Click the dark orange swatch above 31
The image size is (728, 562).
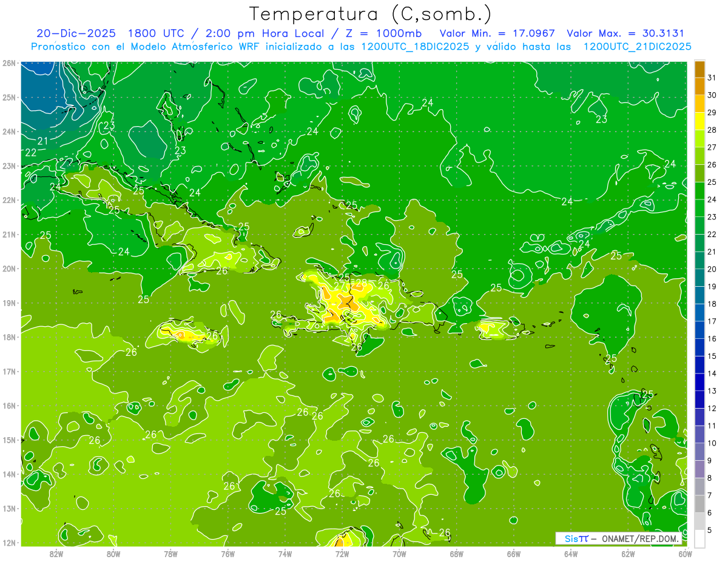699,70
